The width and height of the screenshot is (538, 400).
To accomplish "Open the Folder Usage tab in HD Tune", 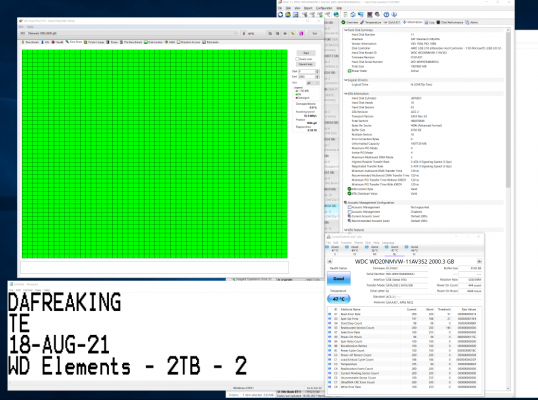I will click(x=94, y=42).
